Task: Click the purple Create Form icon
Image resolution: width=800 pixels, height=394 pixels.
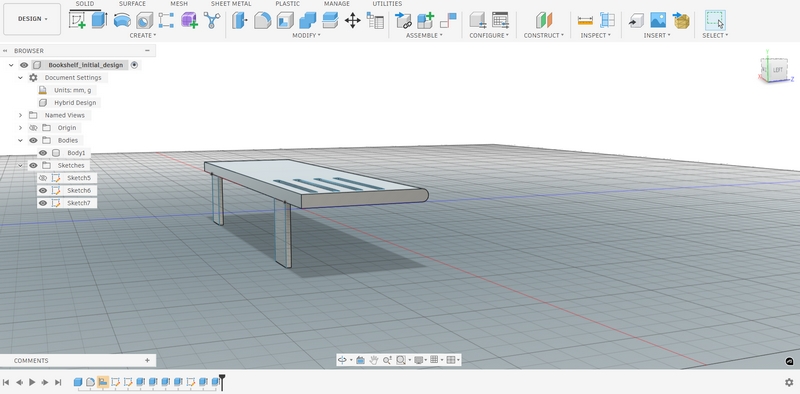Action: [x=189, y=20]
